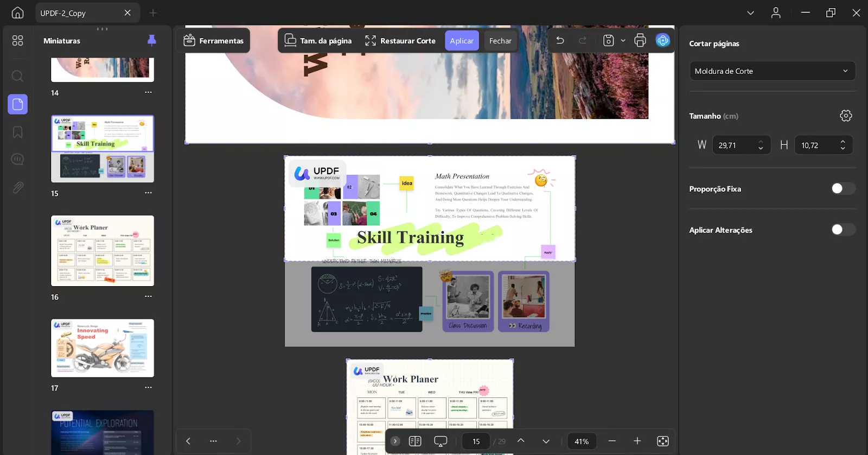Save the document with the save icon

click(609, 41)
